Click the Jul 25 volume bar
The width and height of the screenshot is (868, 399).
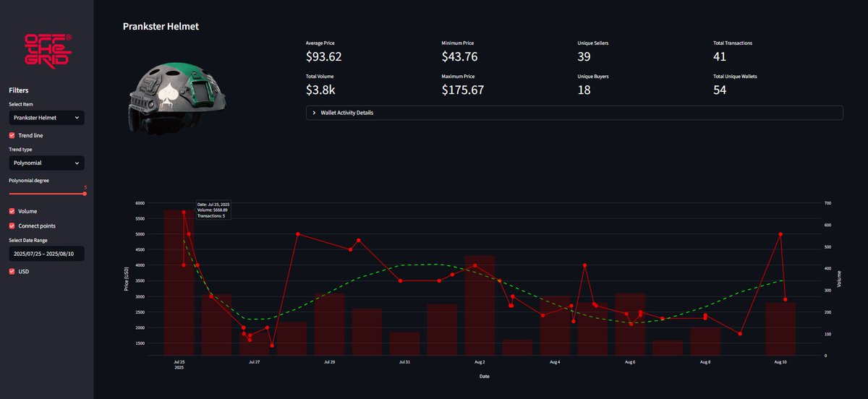(179, 283)
